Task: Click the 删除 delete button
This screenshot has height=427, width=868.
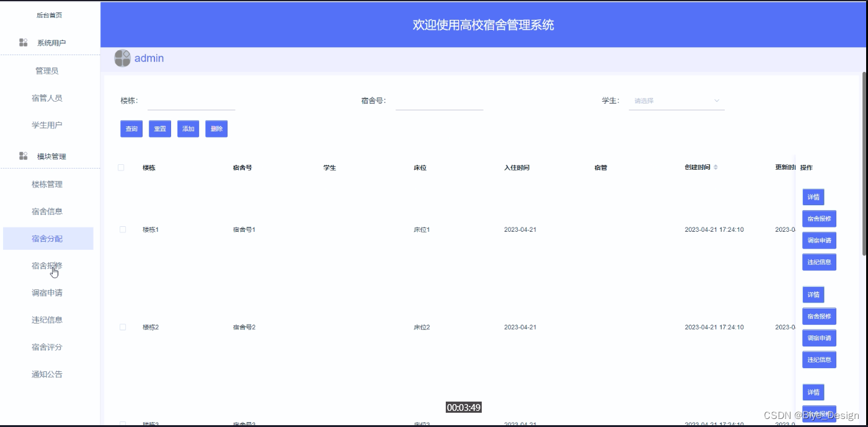Action: coord(216,128)
